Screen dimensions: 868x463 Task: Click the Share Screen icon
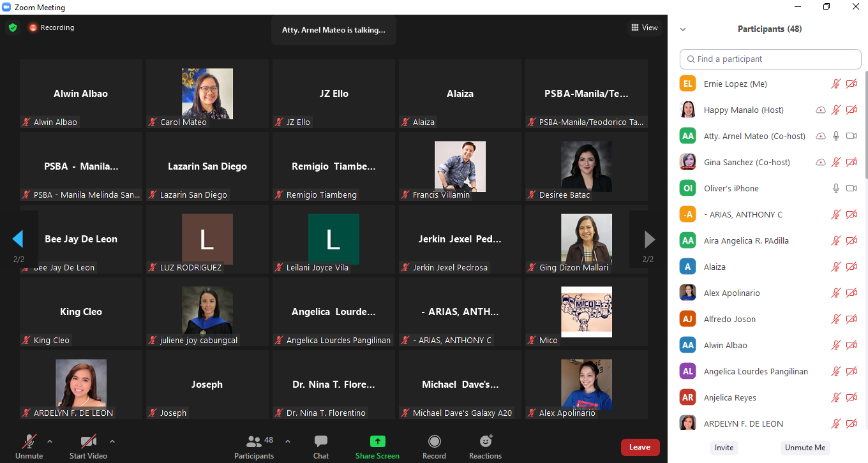[x=377, y=441]
